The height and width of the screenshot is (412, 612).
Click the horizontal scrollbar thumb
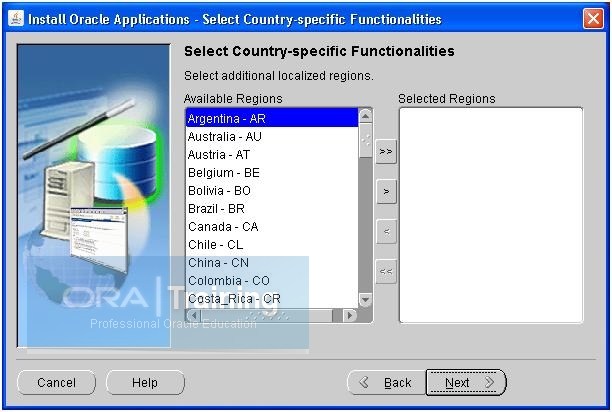point(267,315)
